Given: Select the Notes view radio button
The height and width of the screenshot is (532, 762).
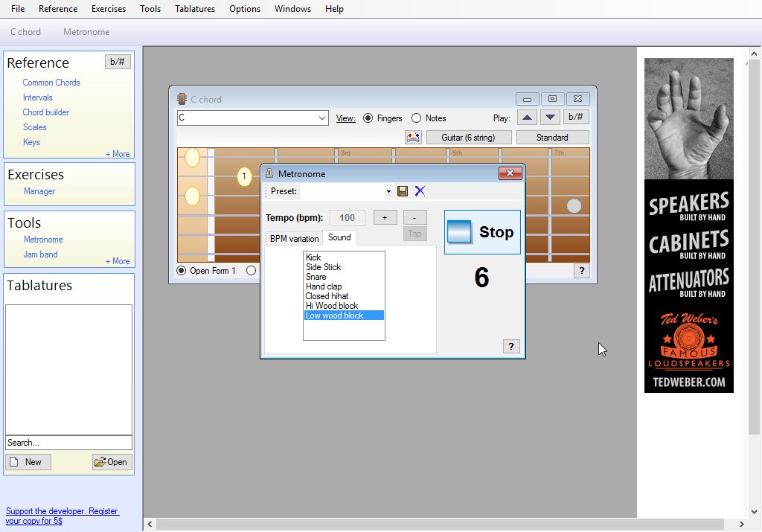Looking at the screenshot, I should tap(416, 118).
